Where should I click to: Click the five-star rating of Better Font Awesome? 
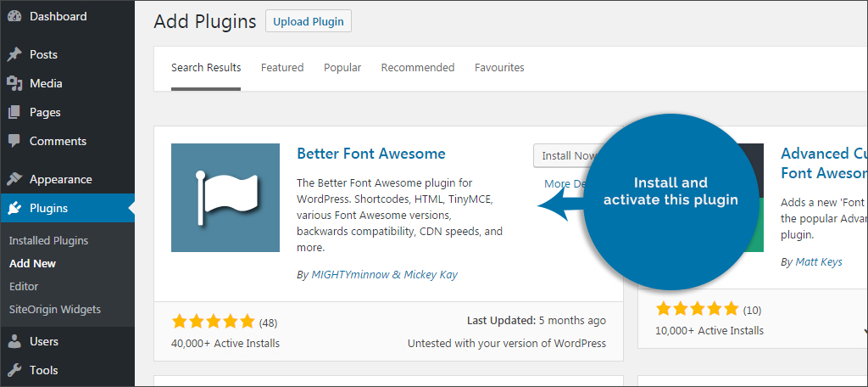pyautogui.click(x=213, y=322)
